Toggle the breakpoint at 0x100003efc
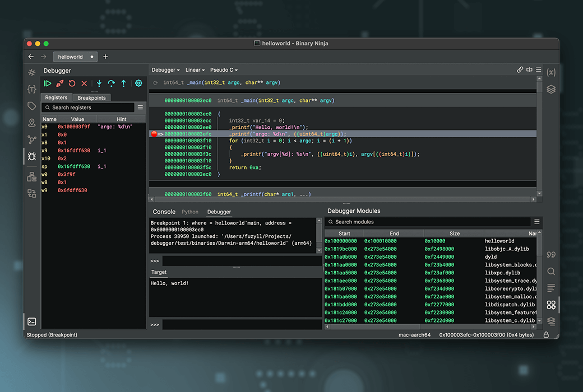This screenshot has width=583, height=392. click(154, 134)
